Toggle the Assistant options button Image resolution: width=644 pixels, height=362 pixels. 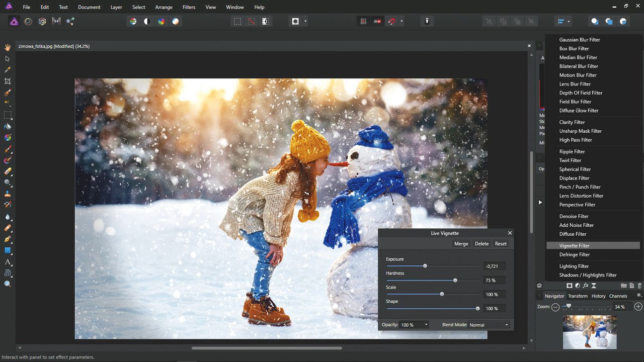tap(427, 21)
